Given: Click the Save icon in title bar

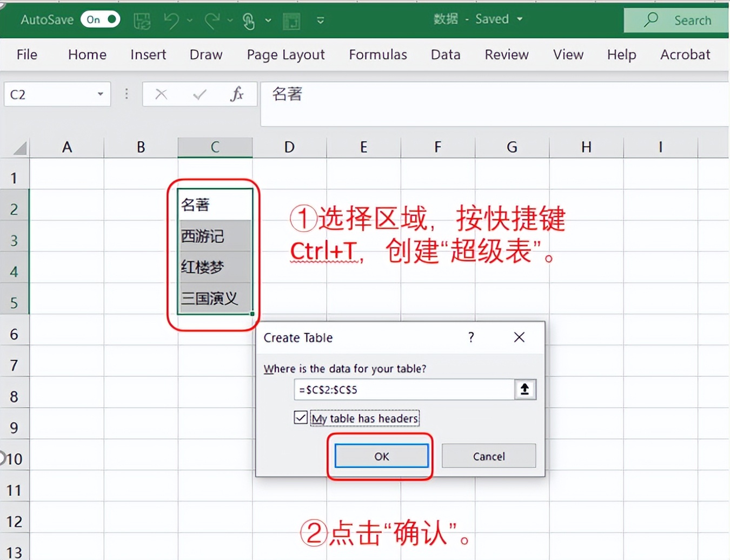Looking at the screenshot, I should [142, 21].
